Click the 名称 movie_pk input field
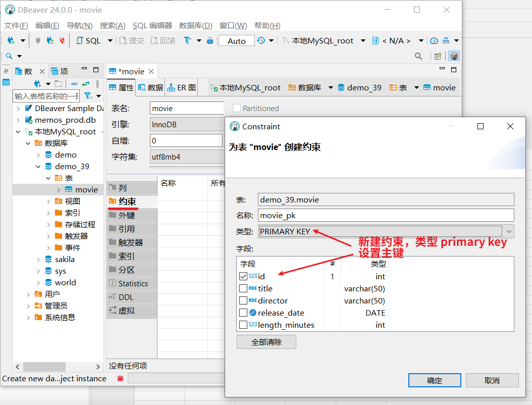Screen dimensions: 532x405 (386, 216)
